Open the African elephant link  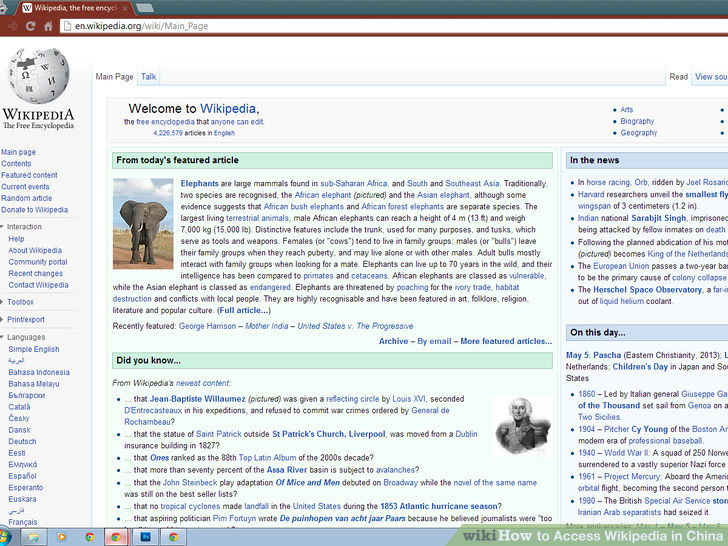(x=323, y=195)
